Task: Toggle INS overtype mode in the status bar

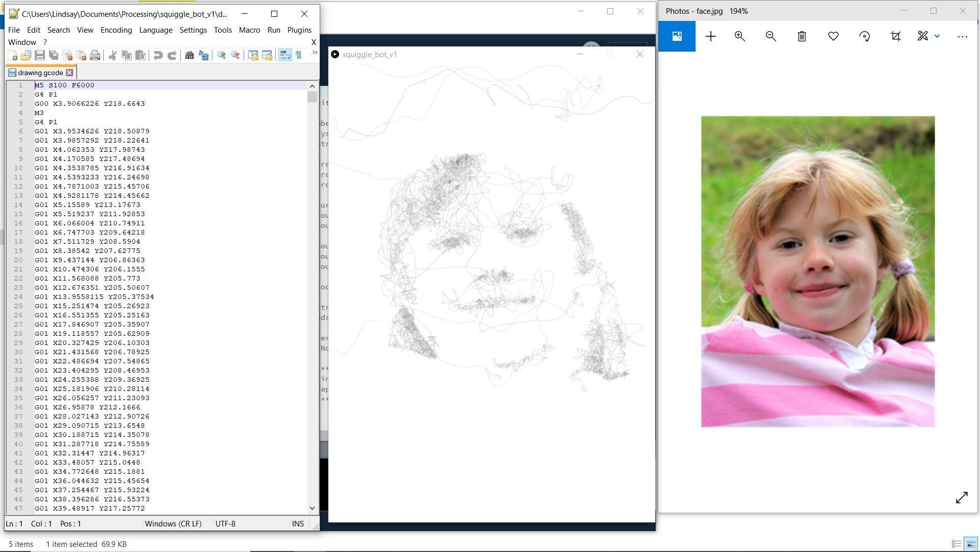Action: coord(298,523)
